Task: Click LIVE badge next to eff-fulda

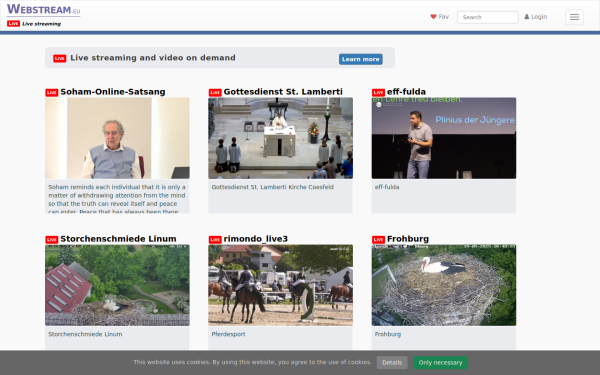Action: [x=378, y=93]
